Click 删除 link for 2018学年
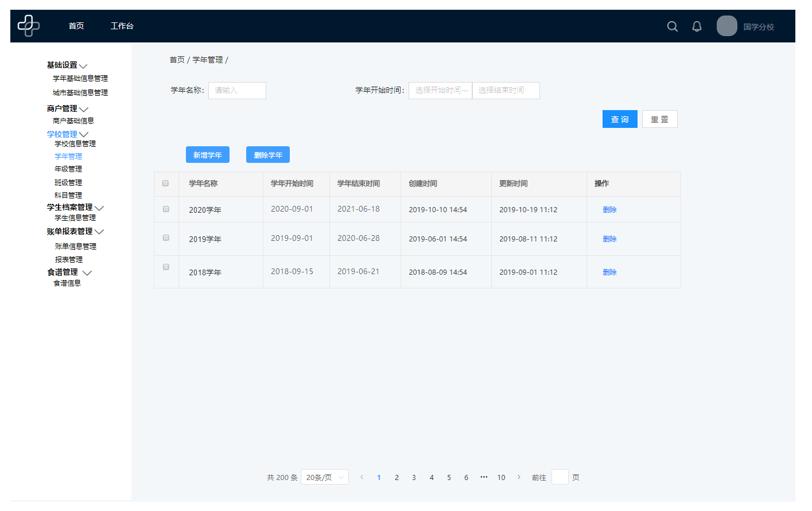Viewport: 812px width, 511px height. tap(609, 272)
